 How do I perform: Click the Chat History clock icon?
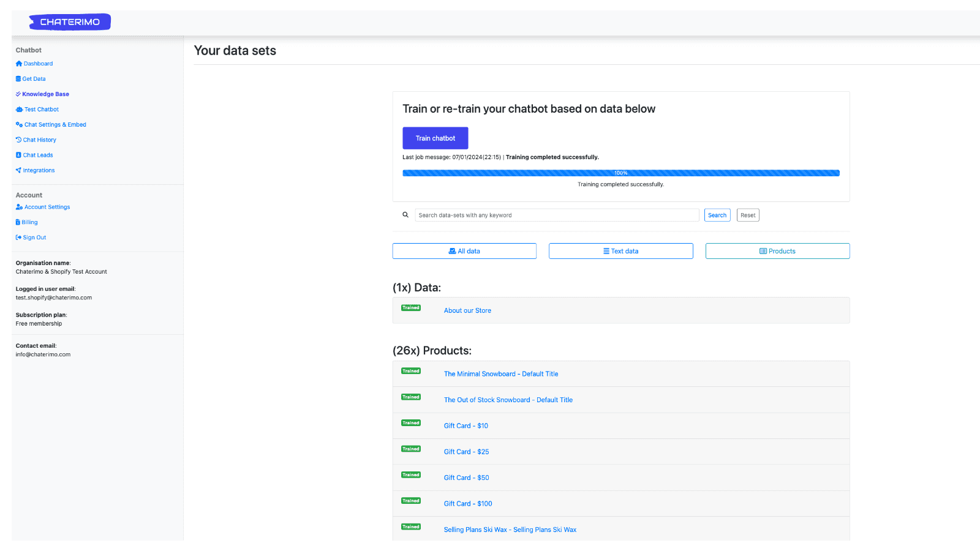coord(18,140)
